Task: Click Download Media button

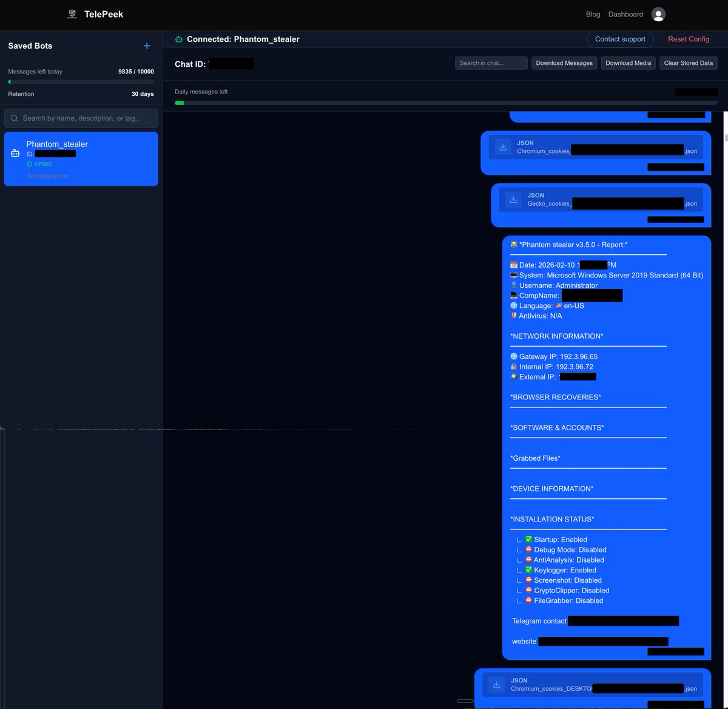Action: pos(628,63)
